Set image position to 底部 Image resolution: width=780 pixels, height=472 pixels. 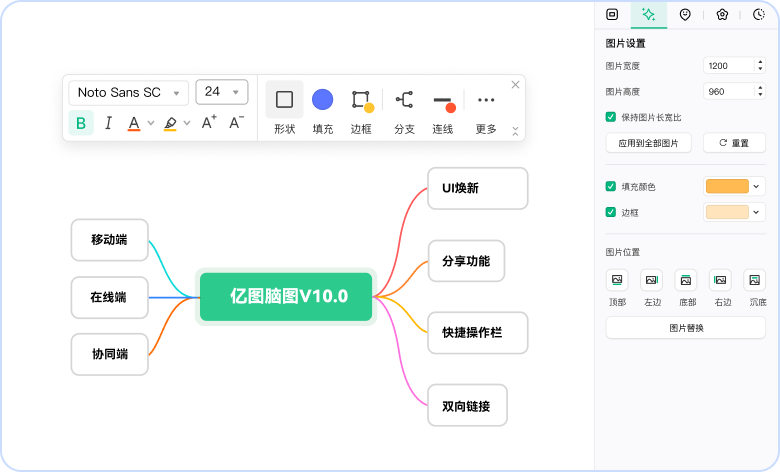[x=686, y=280]
